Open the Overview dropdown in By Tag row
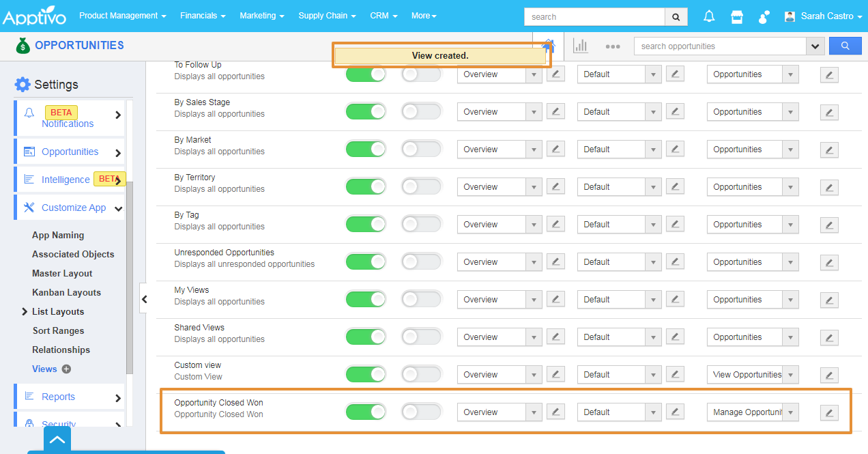The width and height of the screenshot is (868, 454). [500, 225]
